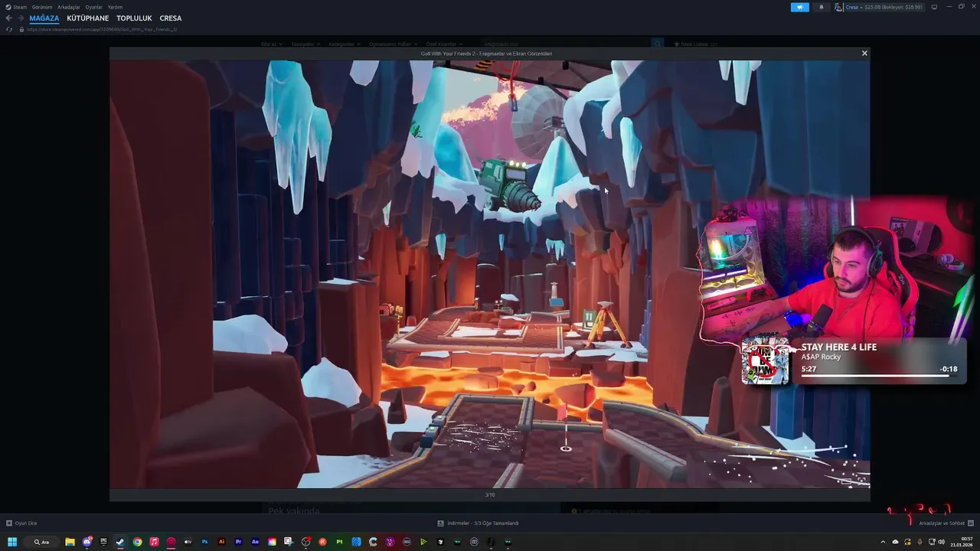Open Snipping Tool from the taskbar
The height and width of the screenshot is (551, 980).
click(x=289, y=542)
